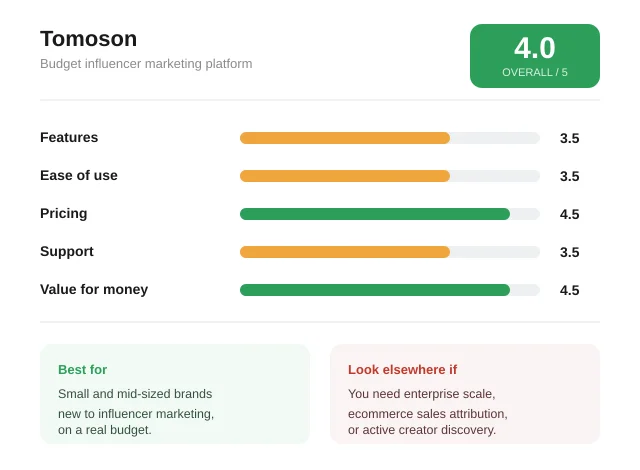Click the Budget influencer marketing platform subtitle
Viewport: 640px width, 470px height.
coord(146,64)
